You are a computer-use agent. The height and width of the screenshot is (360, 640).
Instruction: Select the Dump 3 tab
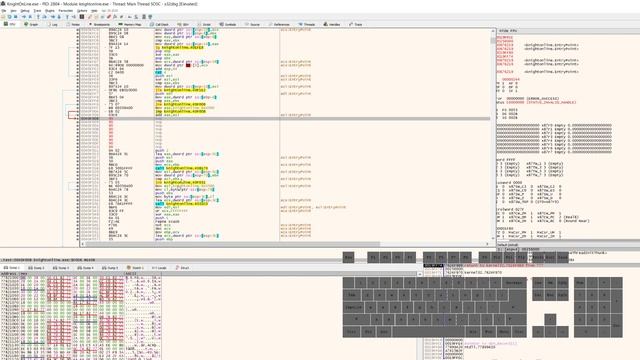pyautogui.click(x=60, y=268)
